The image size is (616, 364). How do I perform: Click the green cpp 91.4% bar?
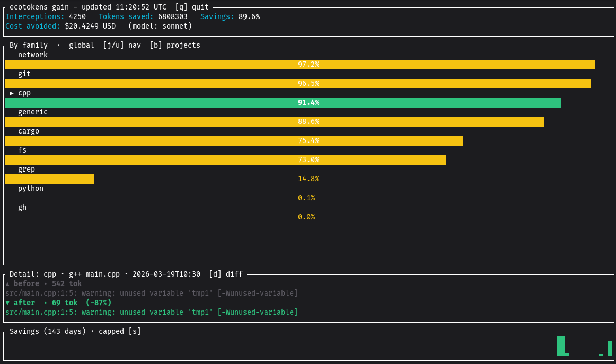point(283,102)
